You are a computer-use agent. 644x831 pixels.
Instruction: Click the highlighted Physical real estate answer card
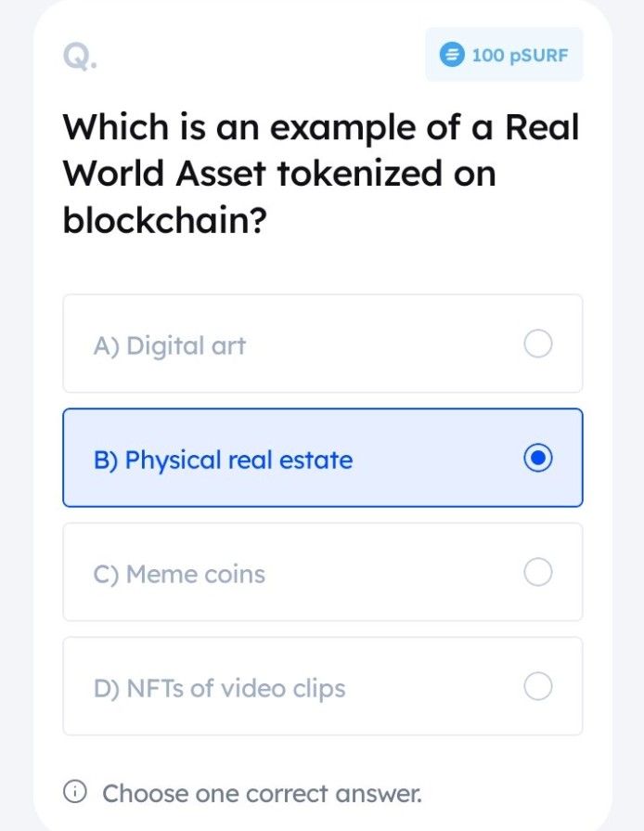(322, 458)
